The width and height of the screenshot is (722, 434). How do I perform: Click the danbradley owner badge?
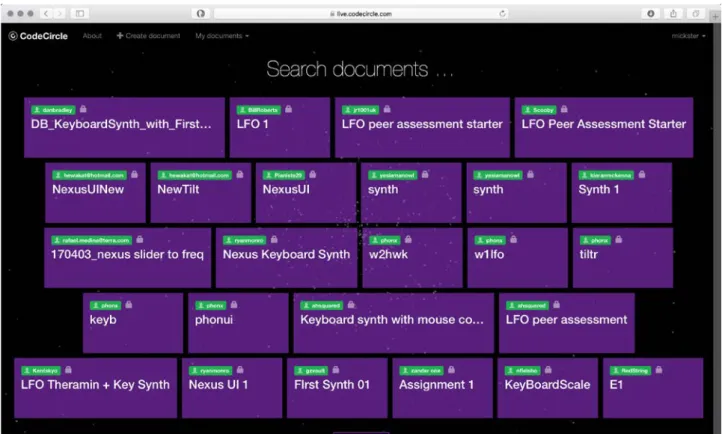(53, 110)
